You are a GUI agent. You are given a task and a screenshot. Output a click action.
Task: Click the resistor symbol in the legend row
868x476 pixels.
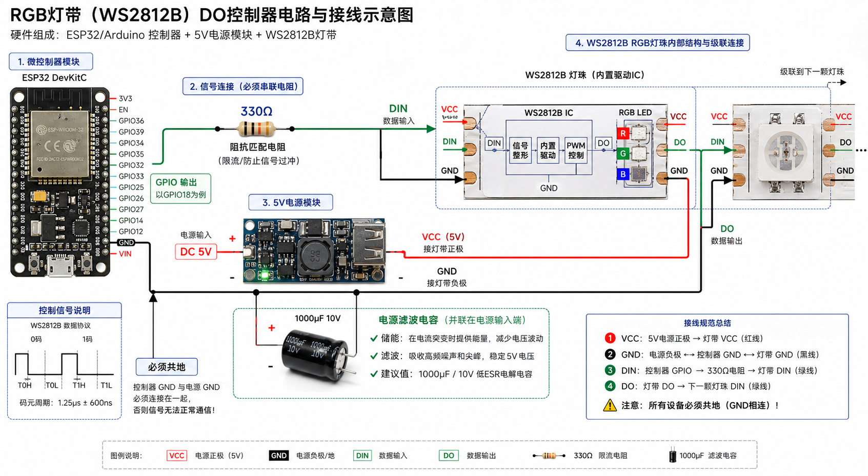(549, 456)
